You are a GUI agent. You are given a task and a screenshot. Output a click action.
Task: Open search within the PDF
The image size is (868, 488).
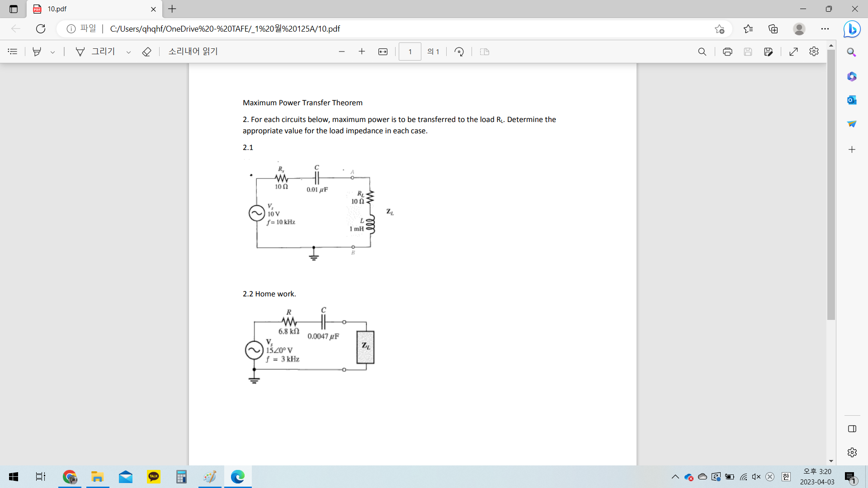coord(702,52)
